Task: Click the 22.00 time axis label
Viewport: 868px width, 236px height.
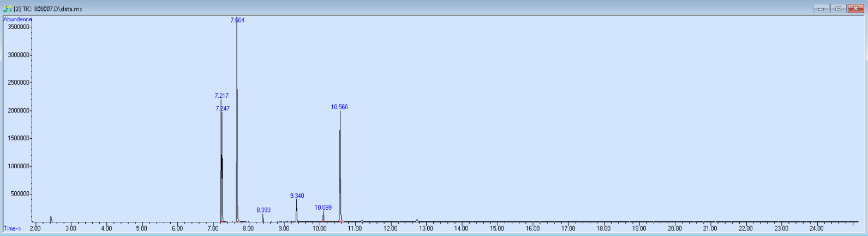Action: click(746, 228)
